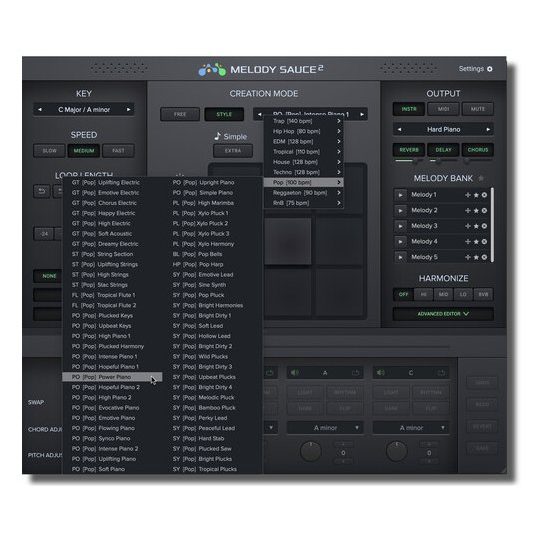Toggle STYLE creation mode
This screenshot has width=540, height=540.
click(x=224, y=114)
